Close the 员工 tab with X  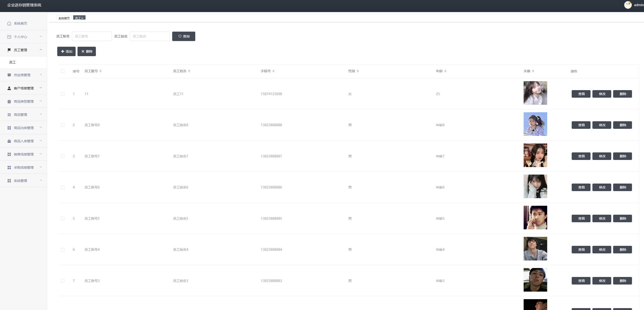(x=82, y=19)
